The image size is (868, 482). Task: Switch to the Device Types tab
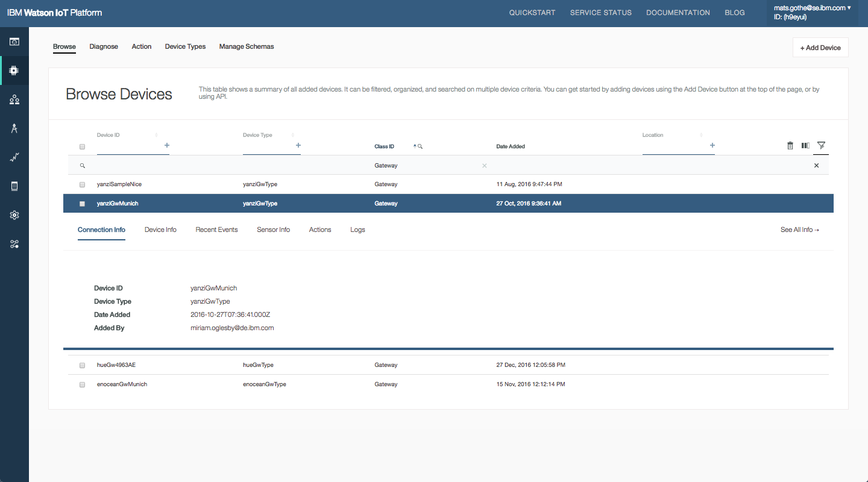(185, 46)
